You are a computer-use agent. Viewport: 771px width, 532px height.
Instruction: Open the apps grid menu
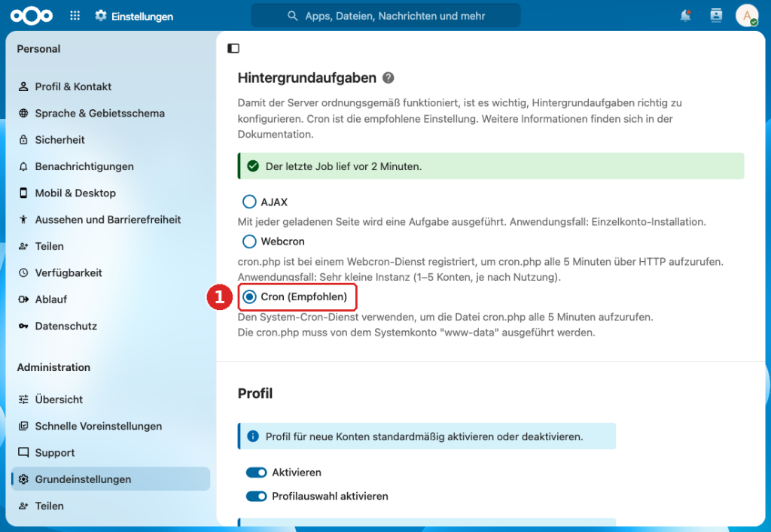coord(75,16)
